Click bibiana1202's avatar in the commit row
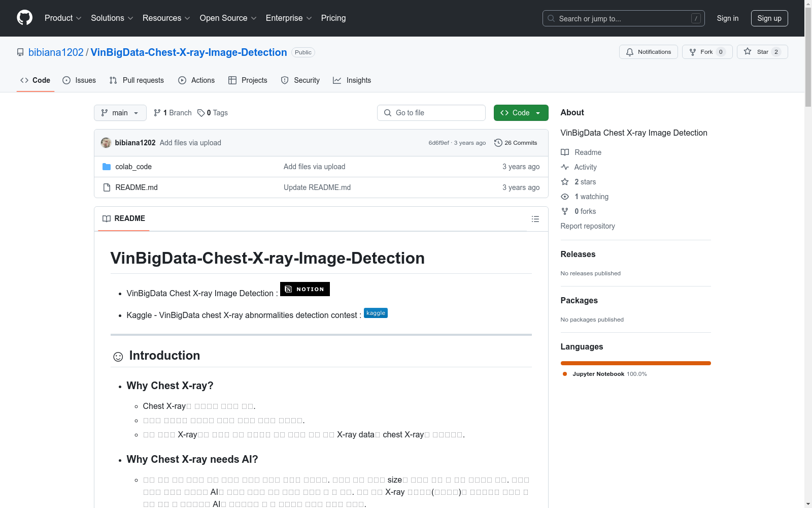Screen dimensions: 812x508 click(106, 143)
